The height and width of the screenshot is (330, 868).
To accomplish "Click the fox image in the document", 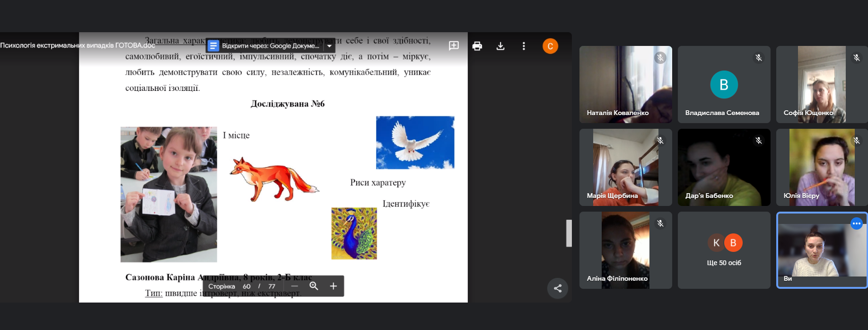I will coord(274,179).
